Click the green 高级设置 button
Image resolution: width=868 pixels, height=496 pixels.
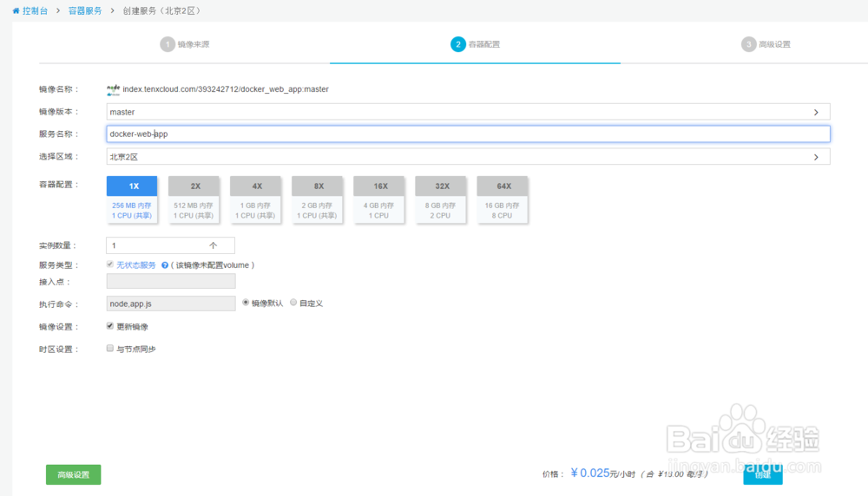coord(73,474)
